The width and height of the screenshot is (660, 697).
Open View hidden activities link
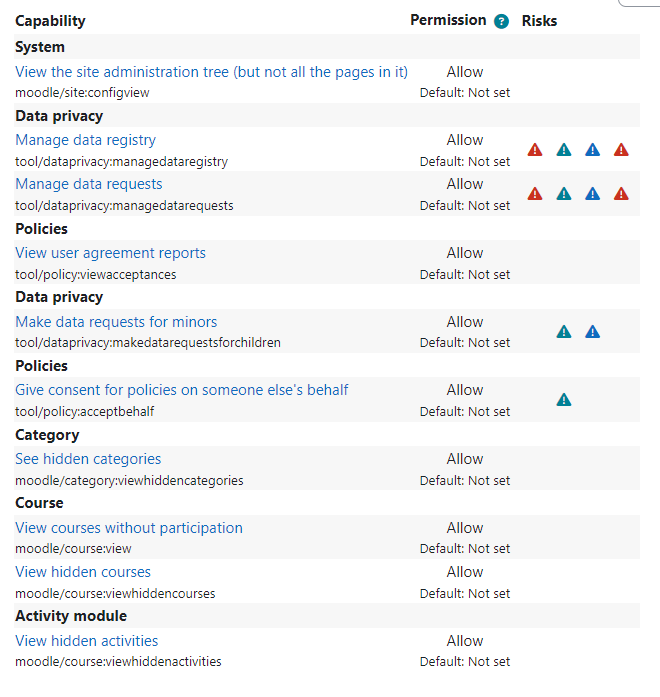click(87, 641)
